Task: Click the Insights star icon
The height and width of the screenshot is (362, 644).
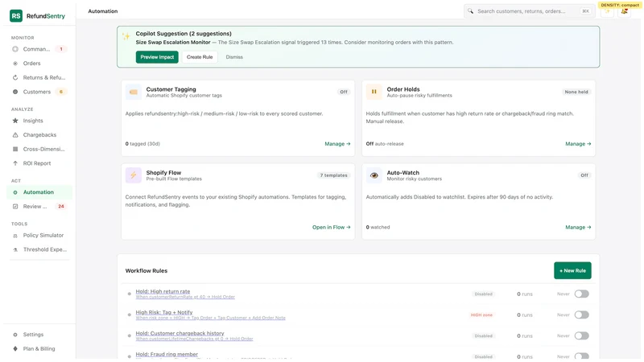Action: 15,121
